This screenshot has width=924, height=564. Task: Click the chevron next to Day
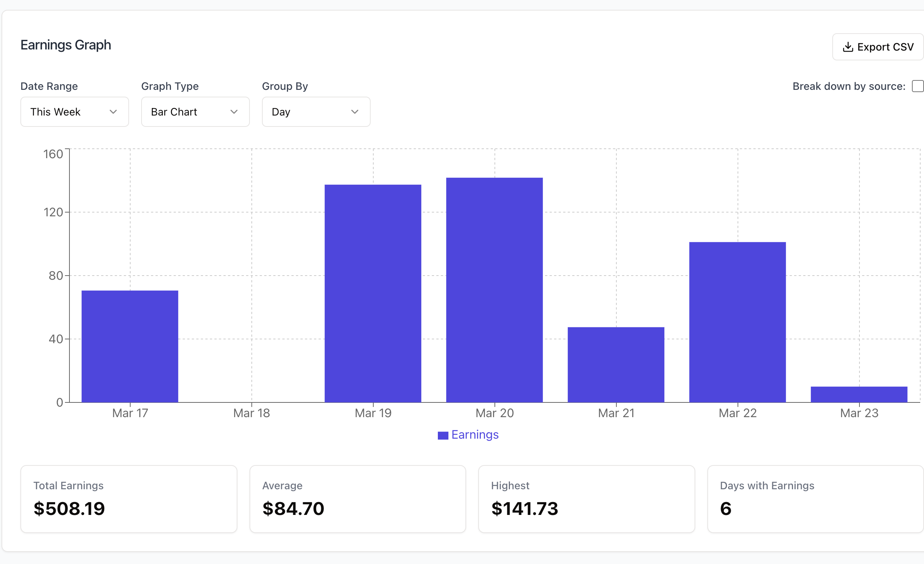coord(355,112)
